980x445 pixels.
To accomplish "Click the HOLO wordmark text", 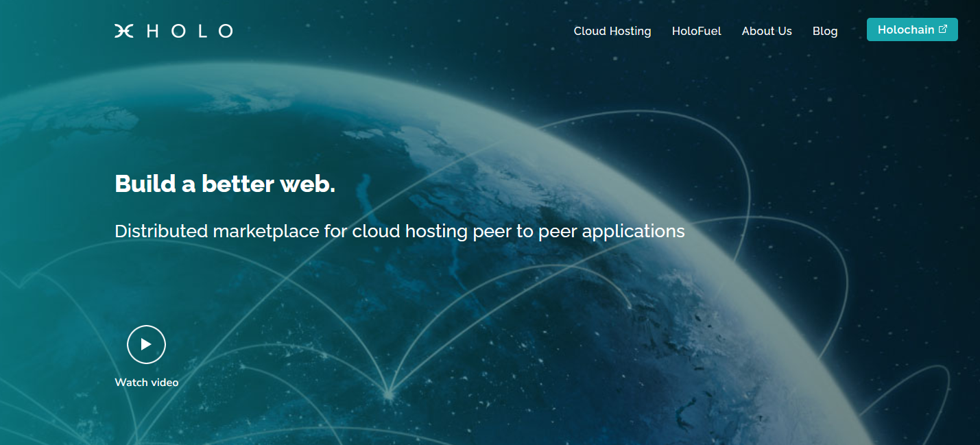I will tap(190, 30).
